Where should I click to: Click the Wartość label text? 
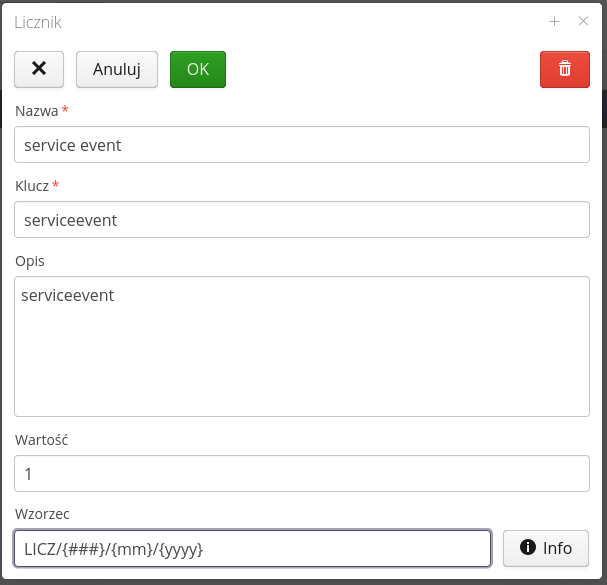click(41, 439)
